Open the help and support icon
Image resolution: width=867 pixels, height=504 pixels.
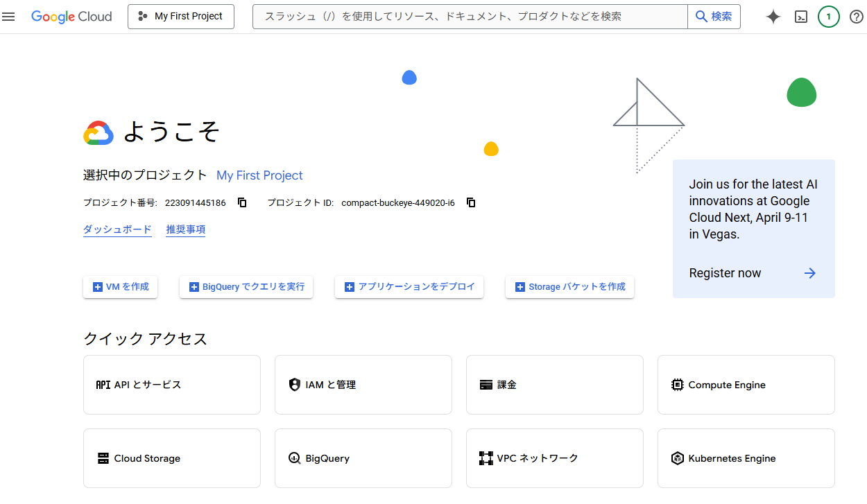click(857, 16)
